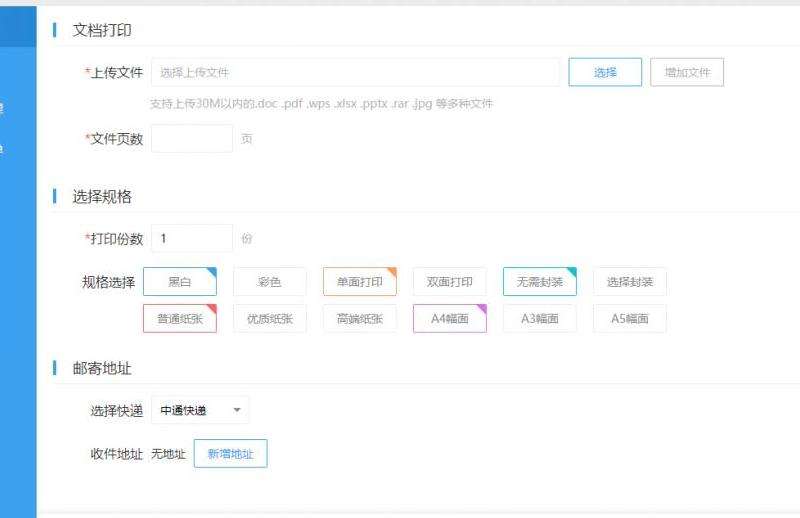Choose 双面打印 option
The width and height of the screenshot is (800, 518).
450,282
